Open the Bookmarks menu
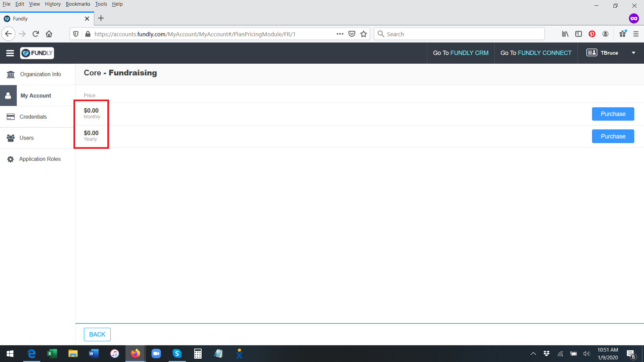 pyautogui.click(x=78, y=4)
